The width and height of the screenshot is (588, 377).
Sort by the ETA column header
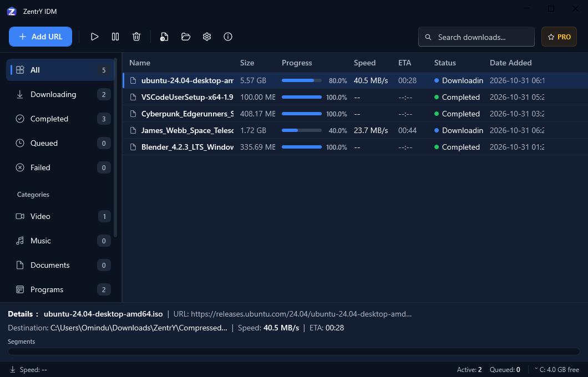point(404,63)
